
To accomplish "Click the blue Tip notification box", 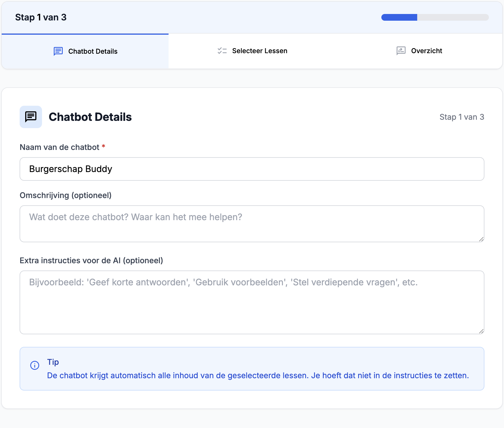I will pyautogui.click(x=251, y=369).
